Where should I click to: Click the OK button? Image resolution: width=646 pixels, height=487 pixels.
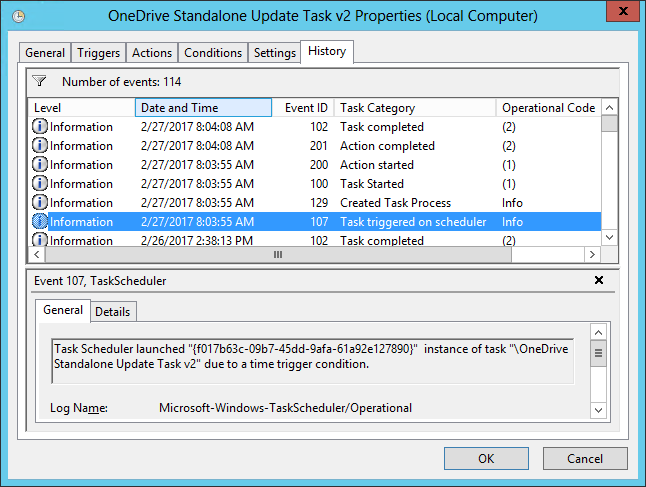pyautogui.click(x=486, y=459)
